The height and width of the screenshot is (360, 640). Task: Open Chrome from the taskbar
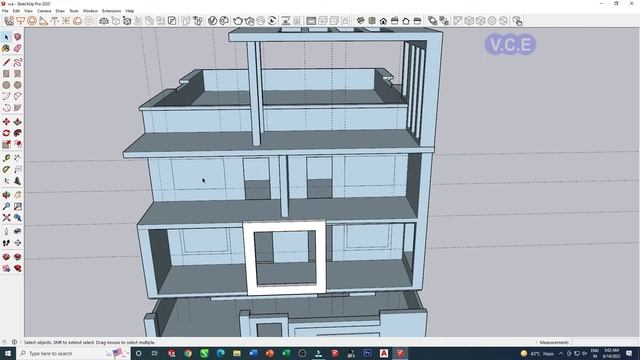[188, 353]
